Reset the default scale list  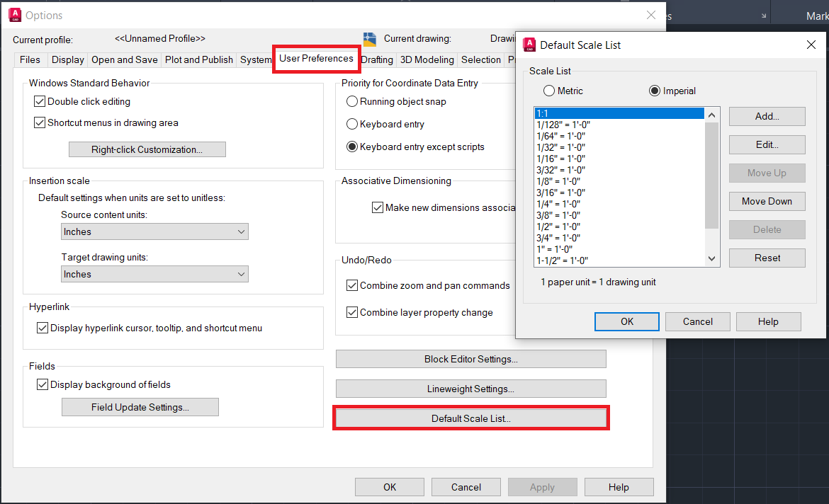(x=767, y=258)
